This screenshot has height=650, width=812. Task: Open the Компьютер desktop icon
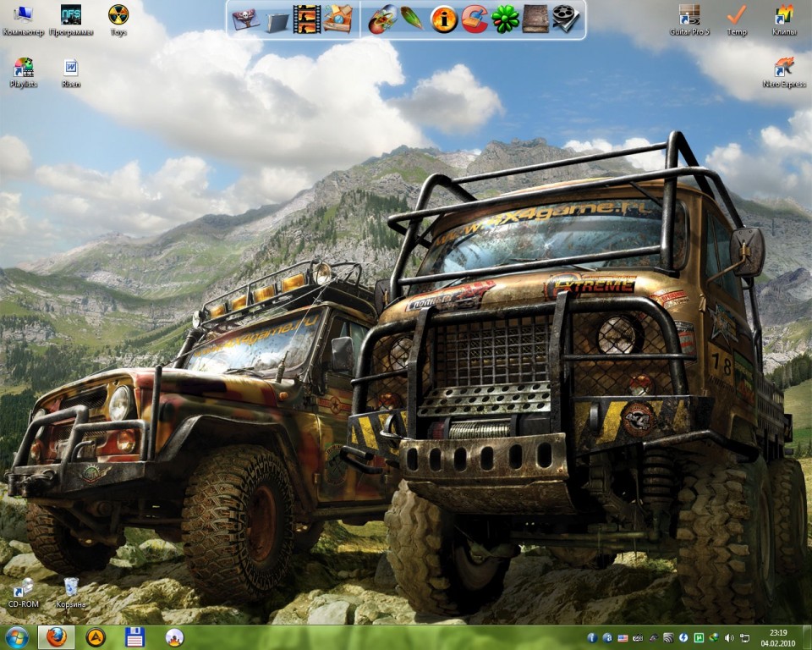click(x=24, y=20)
